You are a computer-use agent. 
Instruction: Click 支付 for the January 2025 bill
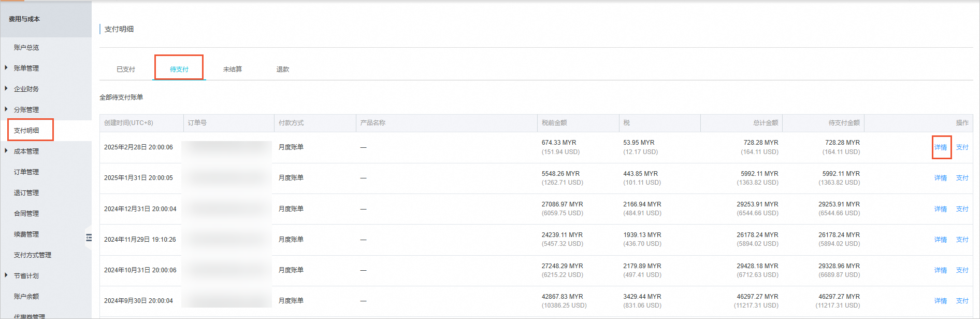pos(962,178)
